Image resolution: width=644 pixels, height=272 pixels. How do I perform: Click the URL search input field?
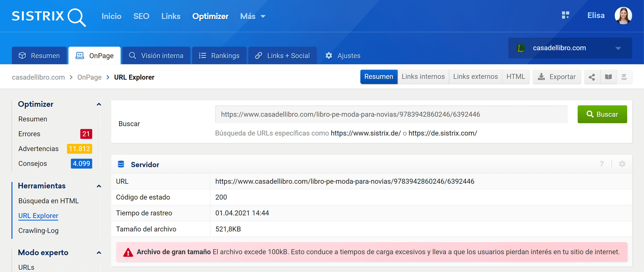point(391,114)
